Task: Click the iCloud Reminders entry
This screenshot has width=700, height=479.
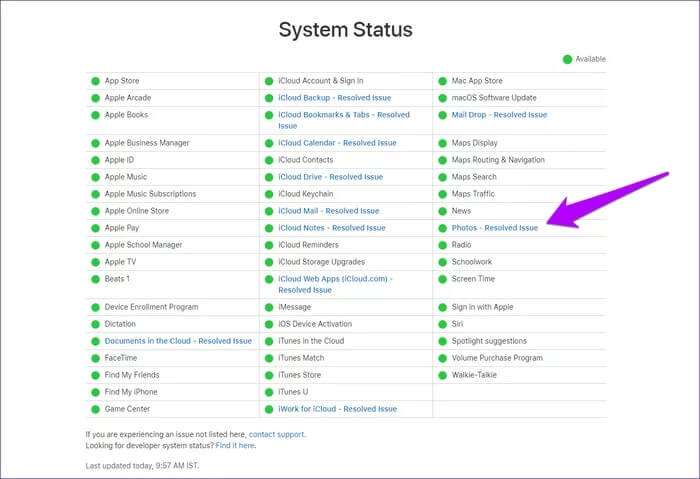Action: pyautogui.click(x=308, y=245)
